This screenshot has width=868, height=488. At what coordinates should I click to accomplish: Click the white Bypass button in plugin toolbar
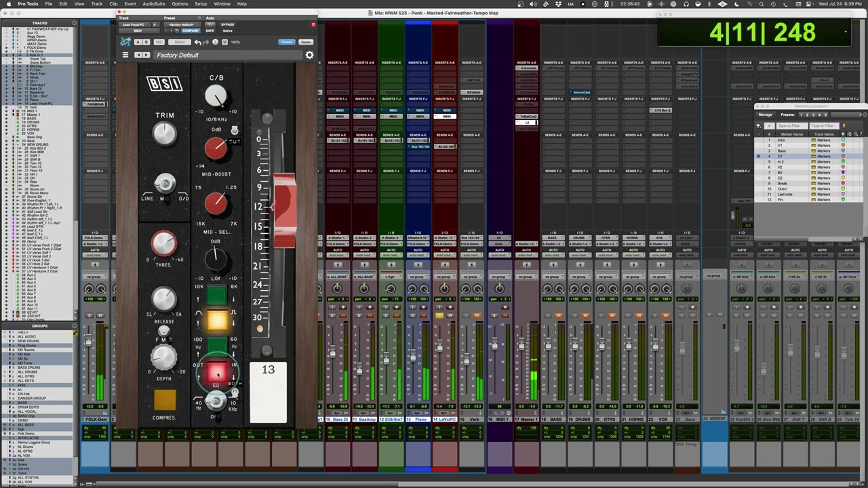tap(306, 42)
